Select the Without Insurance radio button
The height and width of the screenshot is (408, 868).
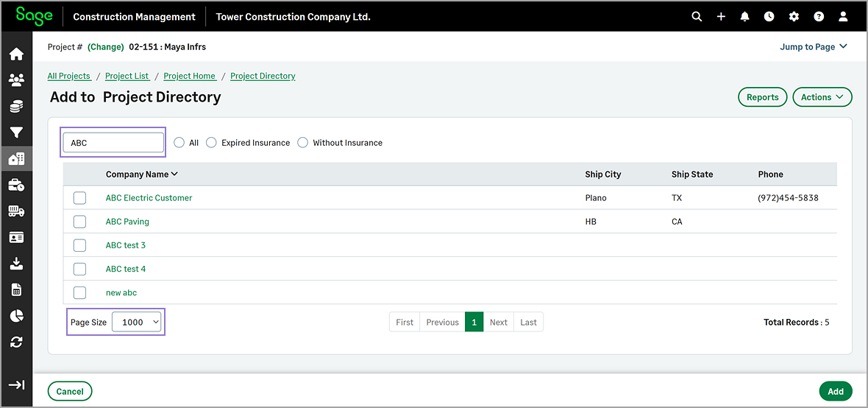pyautogui.click(x=302, y=142)
